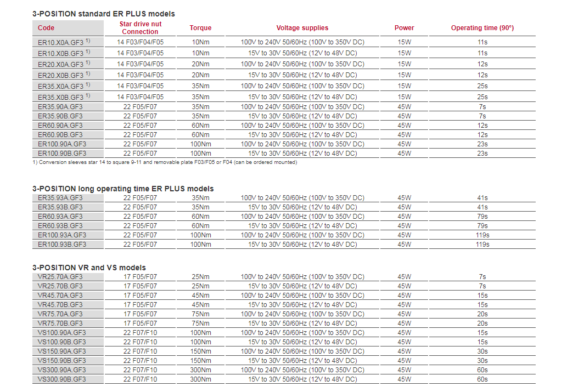This screenshot has width=573, height=392.
Task: Select the 3-POSITION VR and VS models heading
Action: 89,268
